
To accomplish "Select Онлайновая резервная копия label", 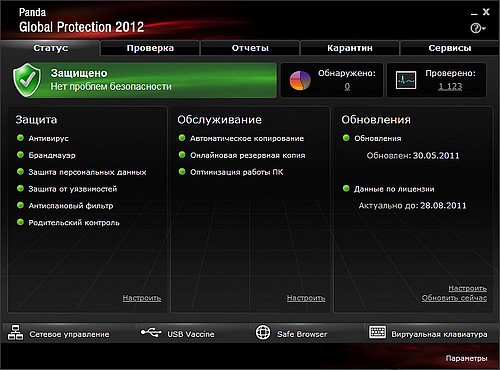I will 248,155.
